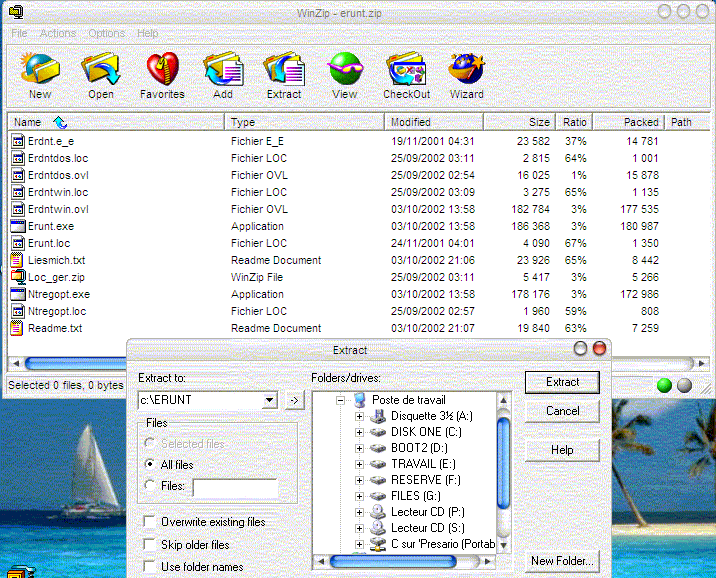This screenshot has width=716, height=578.
Task: Click the New Folder... button
Action: click(562, 561)
